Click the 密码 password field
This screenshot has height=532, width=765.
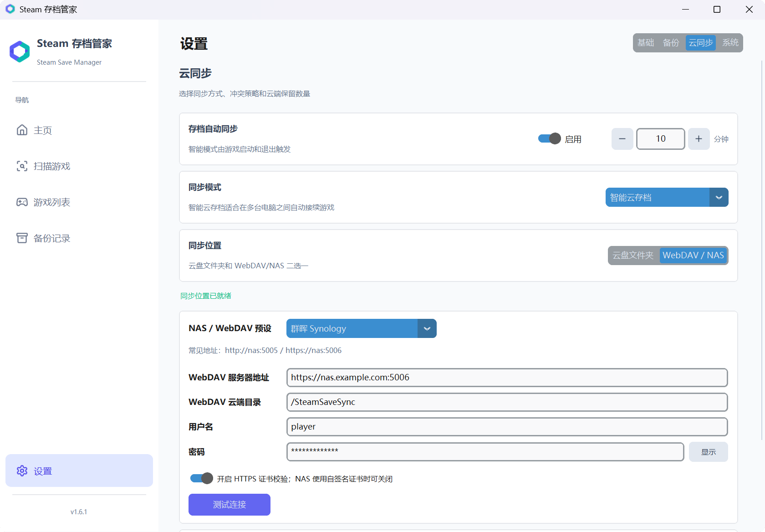point(485,452)
